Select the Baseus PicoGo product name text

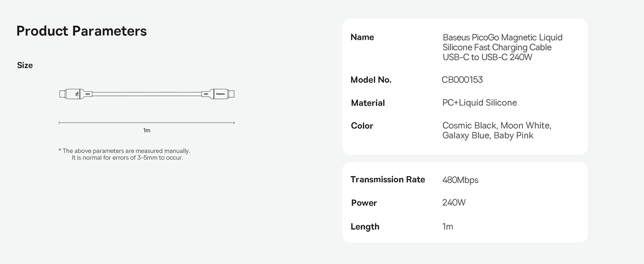(502, 48)
